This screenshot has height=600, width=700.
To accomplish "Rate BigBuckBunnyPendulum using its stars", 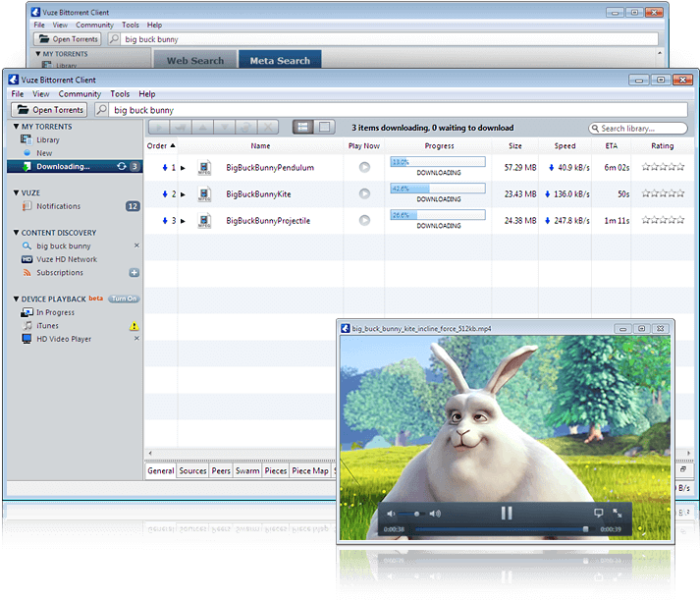I will (x=663, y=167).
